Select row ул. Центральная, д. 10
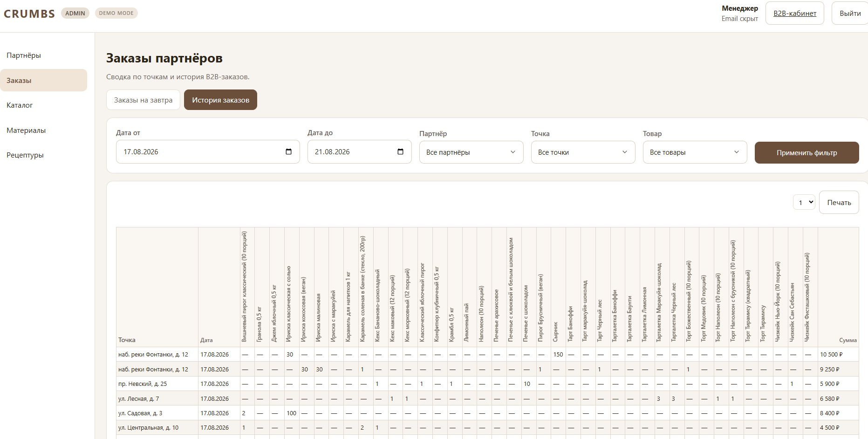 [x=487, y=427]
